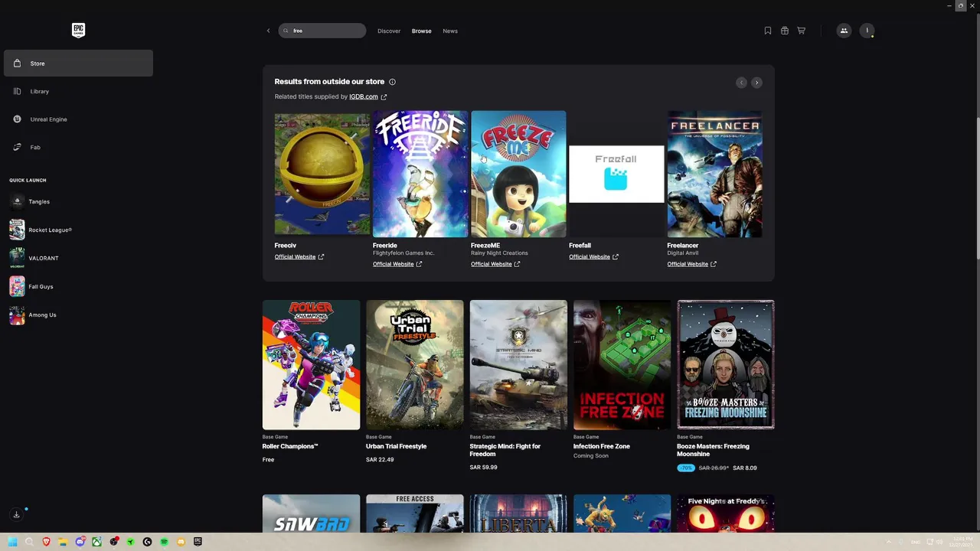
Task: Click the 'Infection Free Zone' title text
Action: click(x=602, y=446)
